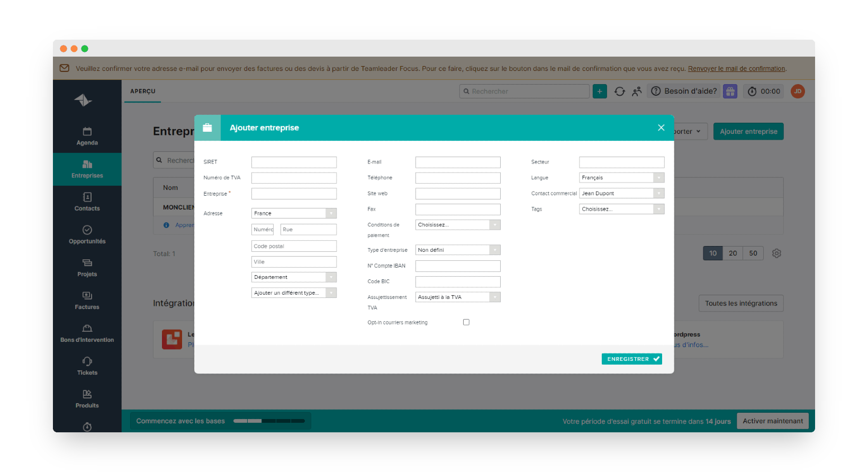Open Contact commercial Jean Dupont dropdown
The width and height of the screenshot is (868, 472).
point(621,194)
